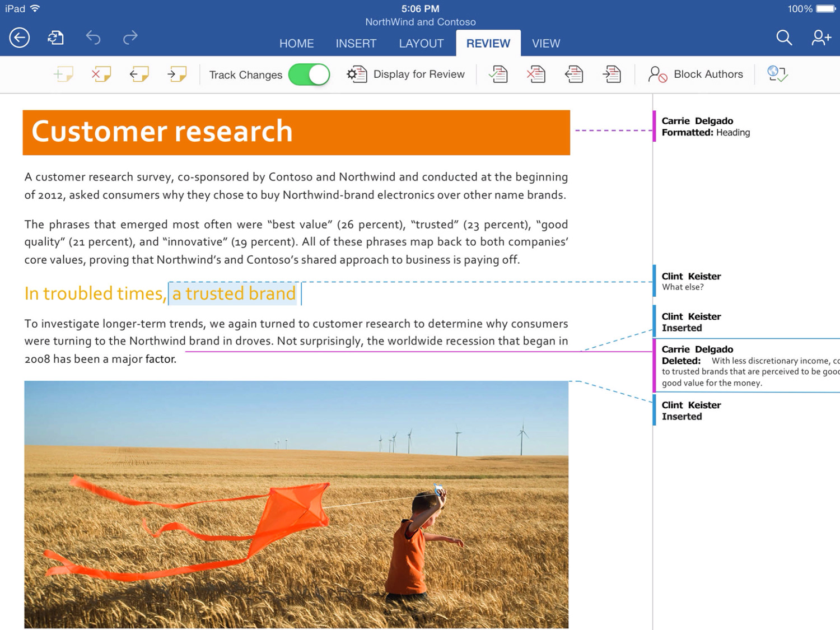Jump to the next comment
The image size is (840, 630).
(177, 74)
